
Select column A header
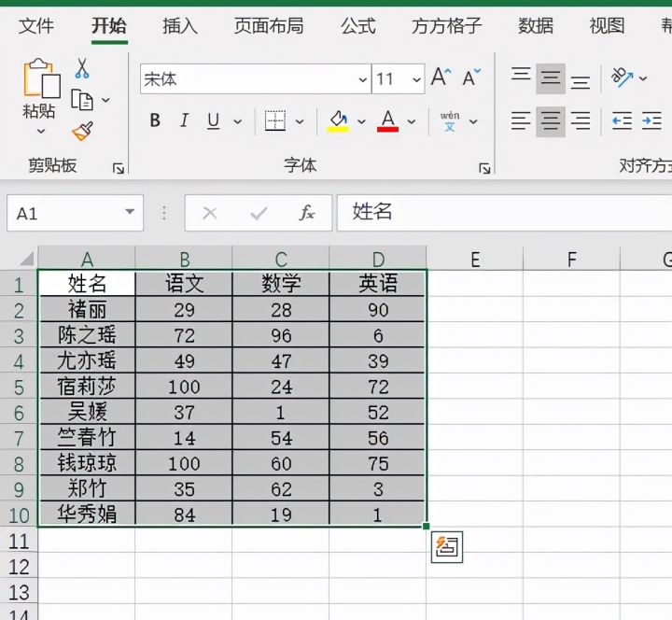coord(87,259)
